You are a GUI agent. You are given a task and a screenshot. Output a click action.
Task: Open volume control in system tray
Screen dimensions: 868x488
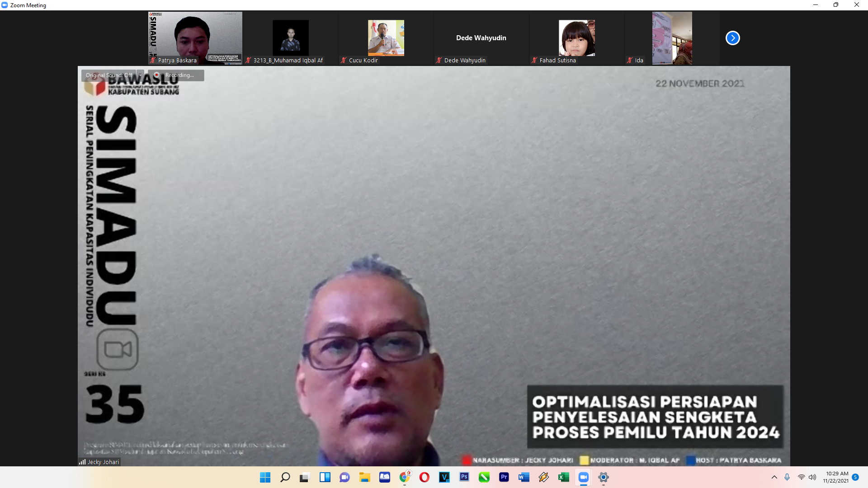812,477
